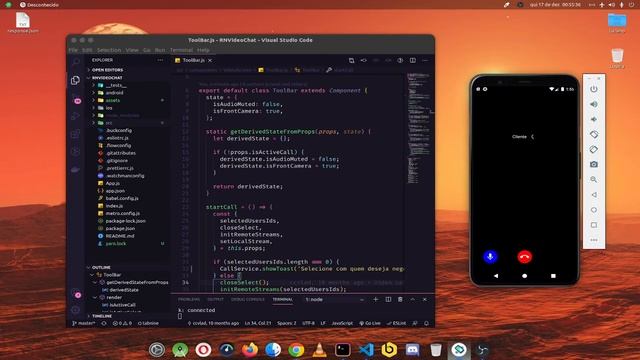Open the Accounts icon in activity bar
The width and height of the screenshot is (640, 360).
(76, 293)
